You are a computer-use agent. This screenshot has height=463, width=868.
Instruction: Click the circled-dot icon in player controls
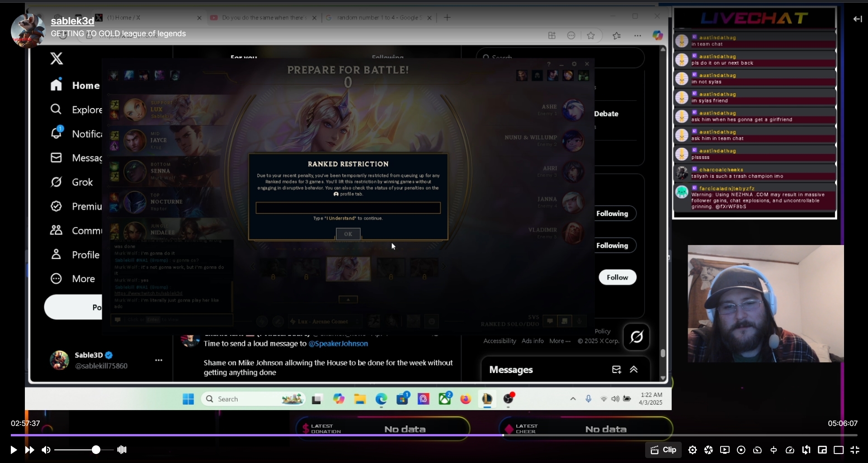pyautogui.click(x=741, y=450)
